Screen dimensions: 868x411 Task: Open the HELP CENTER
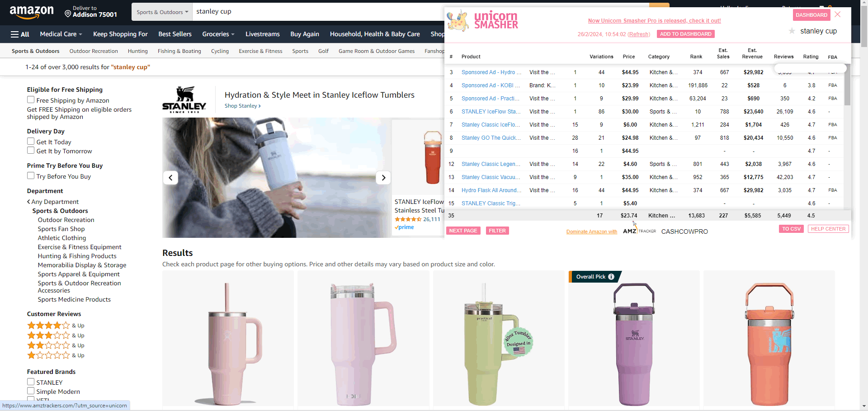pyautogui.click(x=828, y=229)
